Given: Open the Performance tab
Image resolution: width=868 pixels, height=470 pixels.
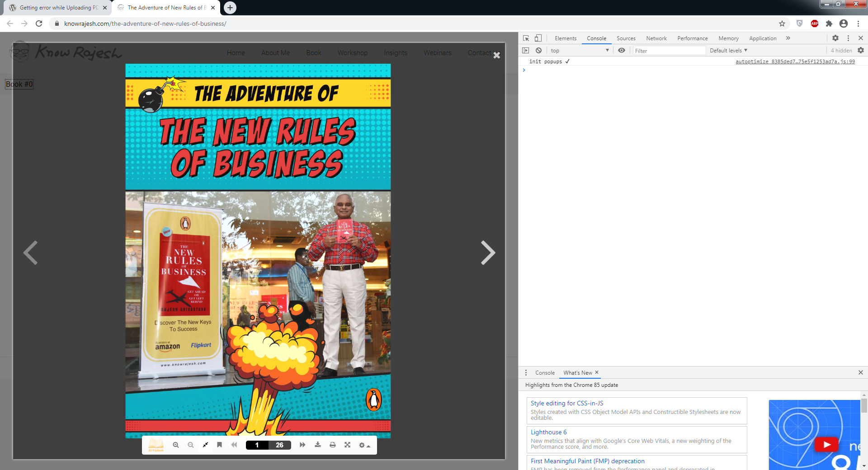Looking at the screenshot, I should [x=692, y=38].
